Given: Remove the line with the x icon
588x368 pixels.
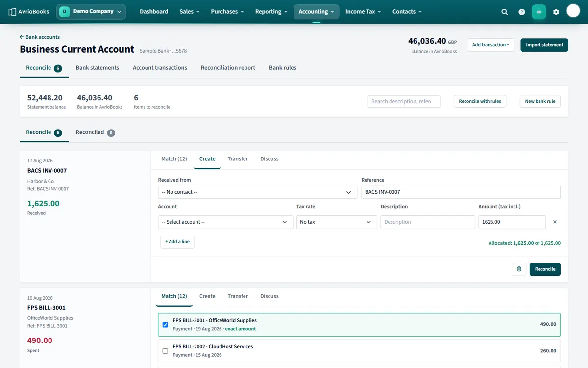Looking at the screenshot, I should pyautogui.click(x=555, y=222).
